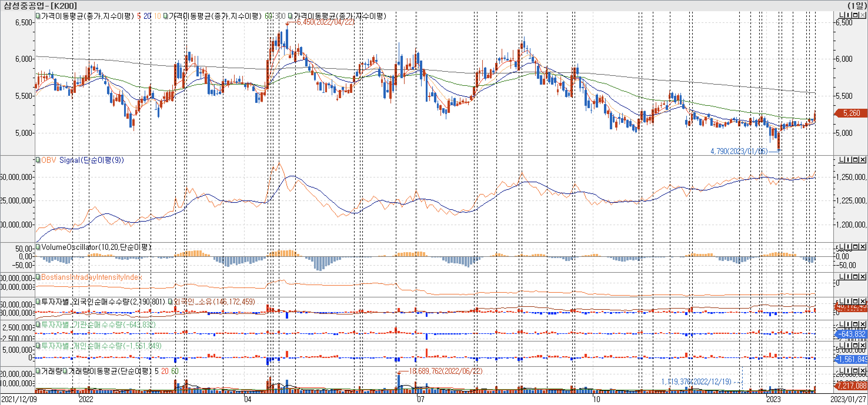Image resolution: width=868 pixels, height=405 pixels.
Task: Click the L button on OBV panel
Action: [x=841, y=159]
